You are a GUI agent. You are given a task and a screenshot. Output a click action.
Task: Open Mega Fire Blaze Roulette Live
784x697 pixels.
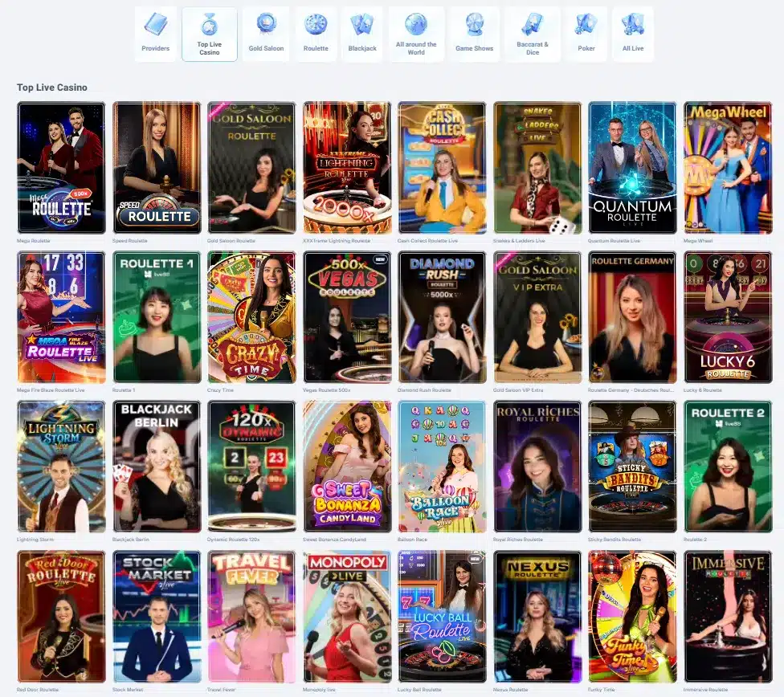pyautogui.click(x=61, y=317)
